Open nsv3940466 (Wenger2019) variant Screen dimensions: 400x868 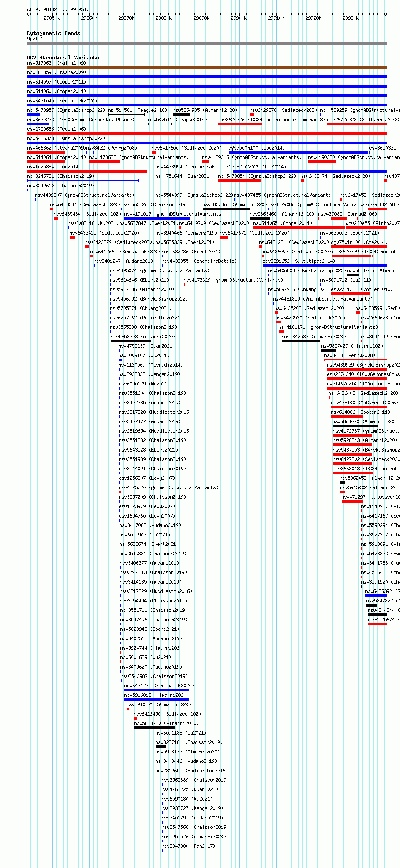187,233
